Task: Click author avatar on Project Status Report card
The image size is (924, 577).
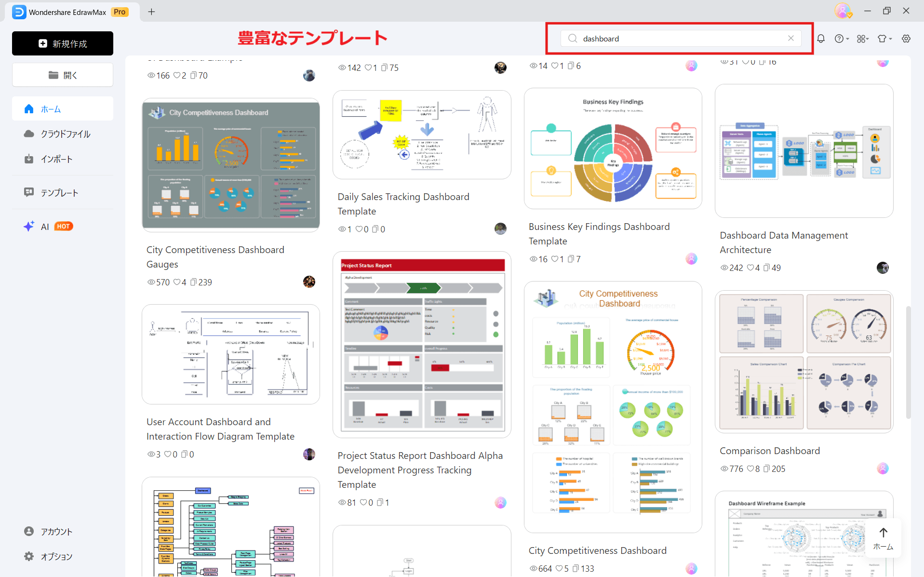Action: [x=500, y=502]
